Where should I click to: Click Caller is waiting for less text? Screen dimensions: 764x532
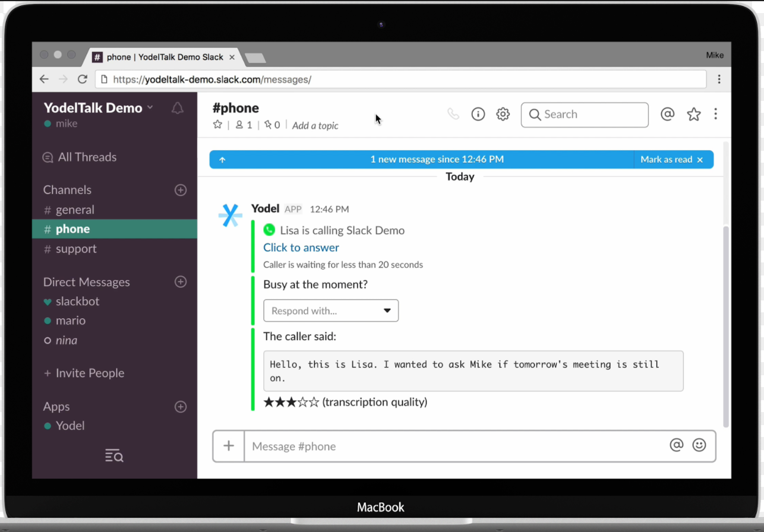tap(343, 265)
